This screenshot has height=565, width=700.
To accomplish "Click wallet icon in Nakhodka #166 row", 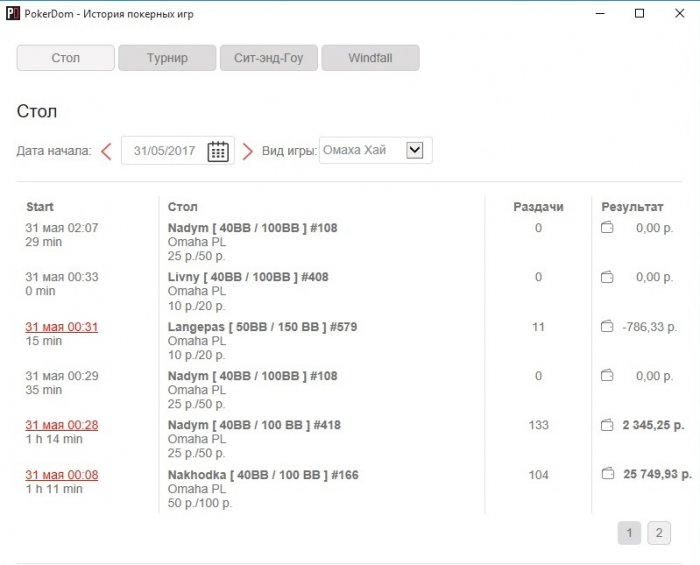I will (608, 474).
